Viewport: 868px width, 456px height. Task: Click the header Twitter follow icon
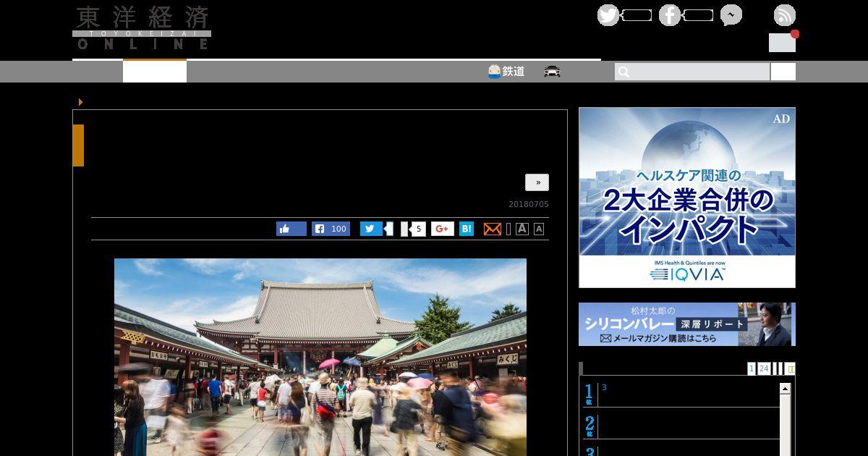tap(608, 15)
